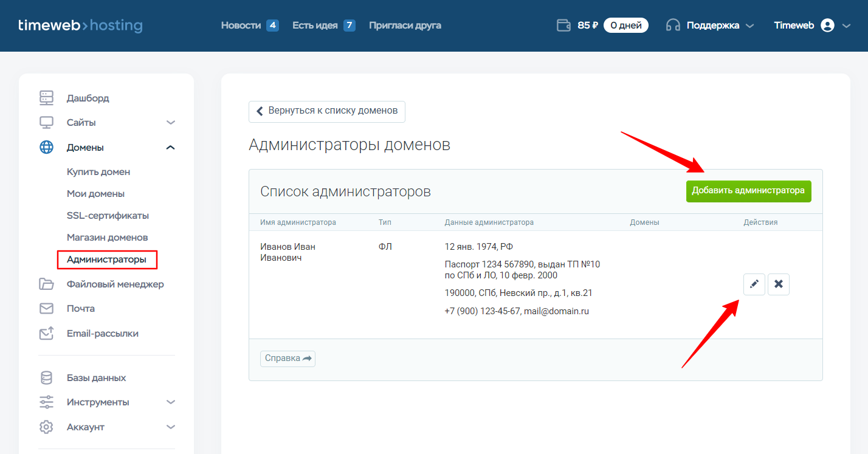Expand the Сайты sidebar section
This screenshot has width=868, height=454.
171,123
